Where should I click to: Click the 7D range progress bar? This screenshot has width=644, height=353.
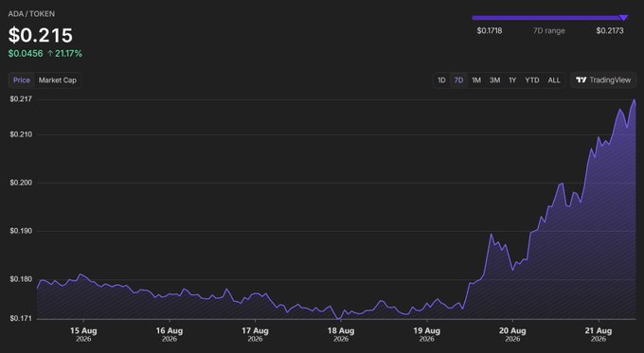pos(548,18)
